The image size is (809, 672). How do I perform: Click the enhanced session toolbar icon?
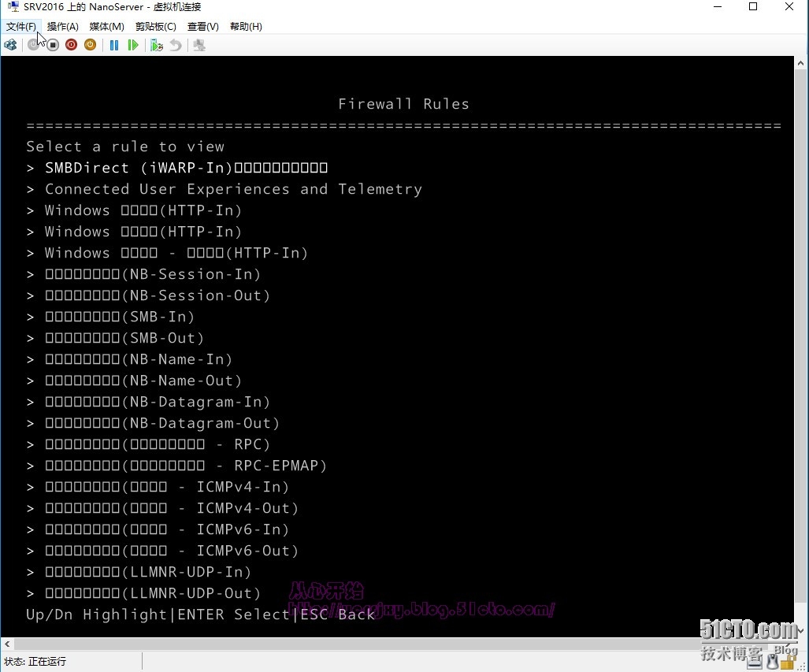199,45
